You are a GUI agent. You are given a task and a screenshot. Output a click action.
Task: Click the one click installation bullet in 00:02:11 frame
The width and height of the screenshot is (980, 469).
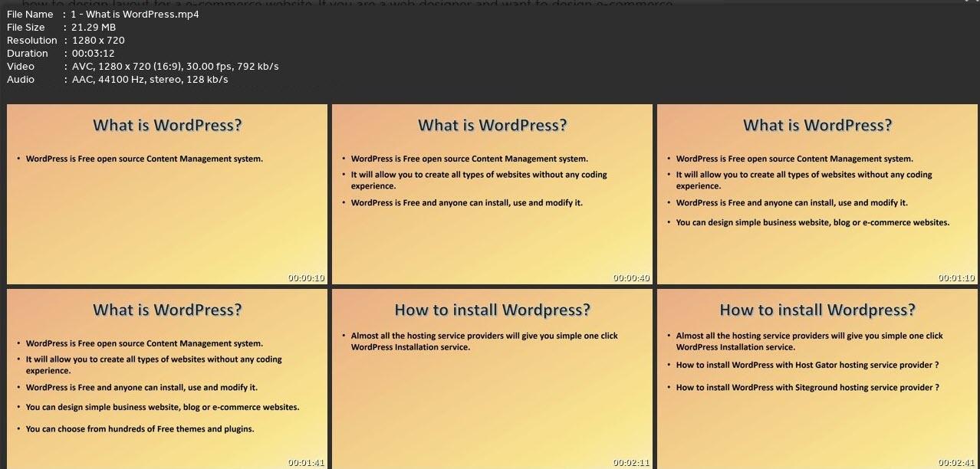coord(485,342)
